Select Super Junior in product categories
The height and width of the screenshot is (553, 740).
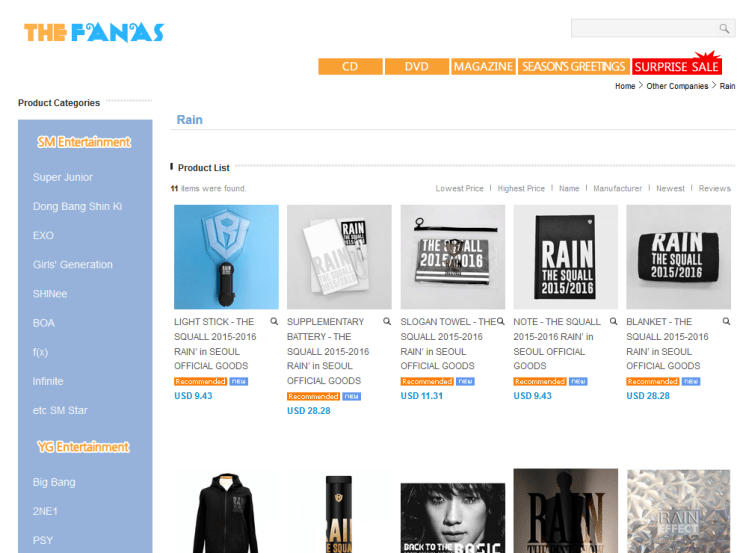pyautogui.click(x=63, y=177)
